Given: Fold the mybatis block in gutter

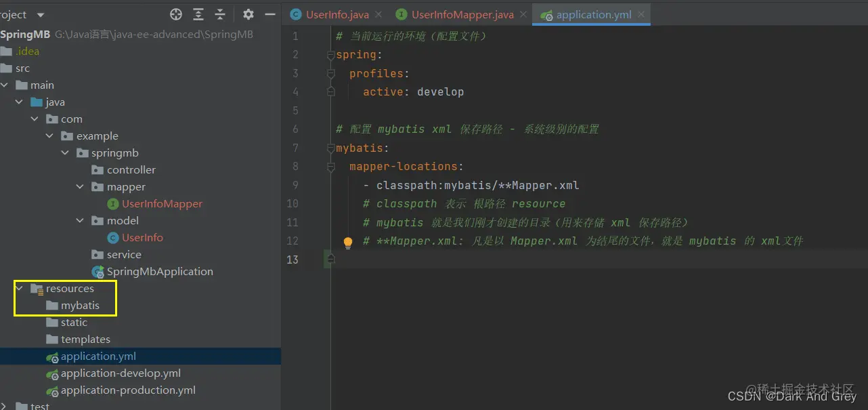Looking at the screenshot, I should (x=331, y=148).
